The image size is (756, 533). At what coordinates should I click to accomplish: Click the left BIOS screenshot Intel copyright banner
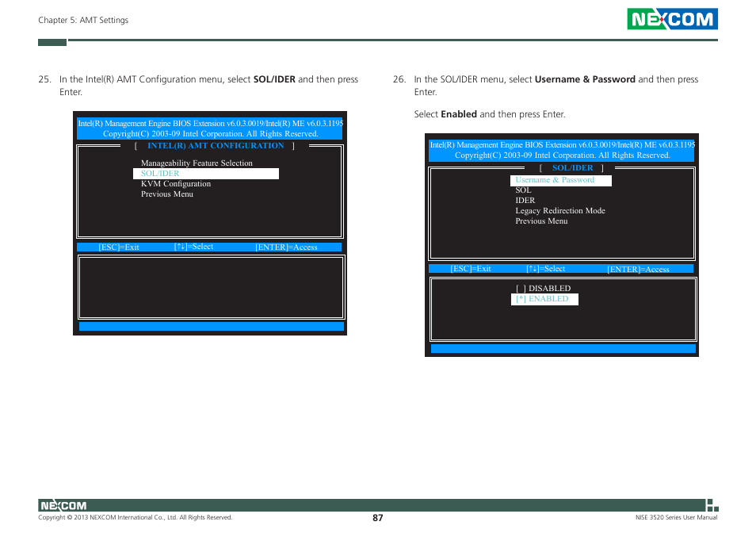pos(210,128)
